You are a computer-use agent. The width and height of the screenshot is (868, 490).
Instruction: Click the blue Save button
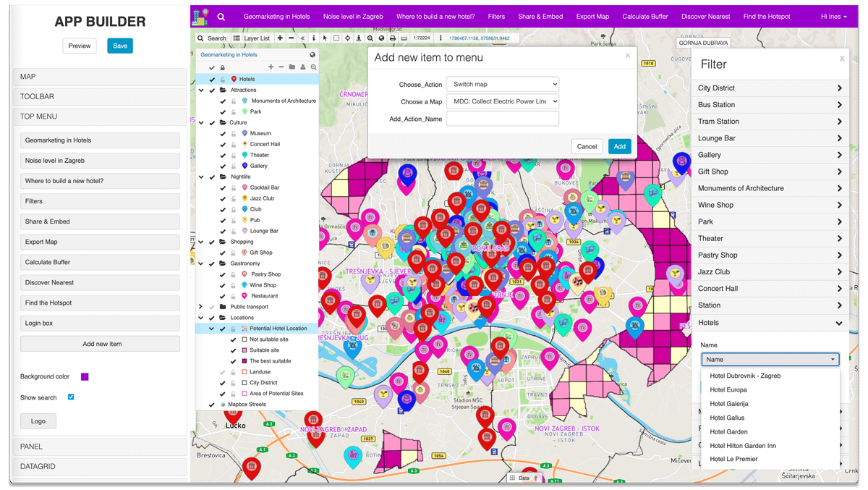click(x=120, y=46)
